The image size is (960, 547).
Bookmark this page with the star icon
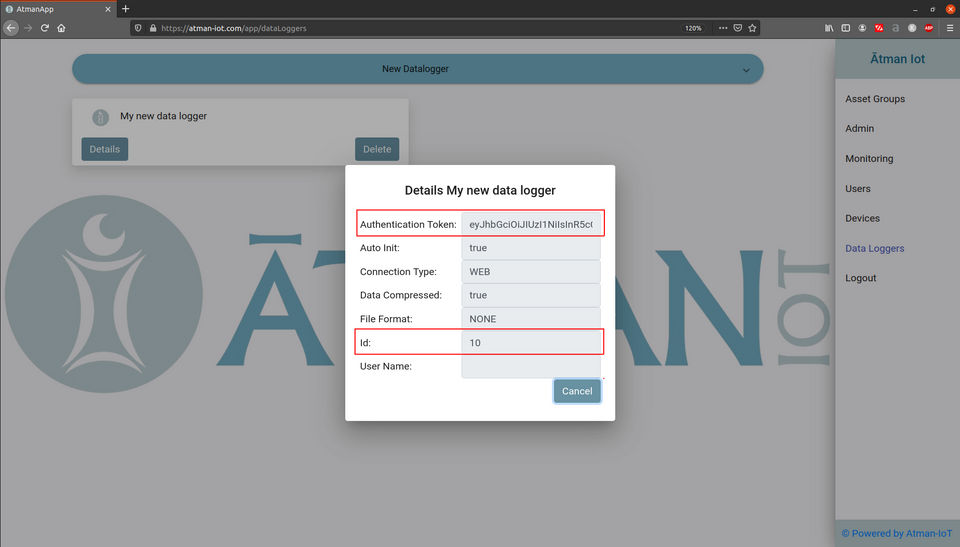[752, 28]
